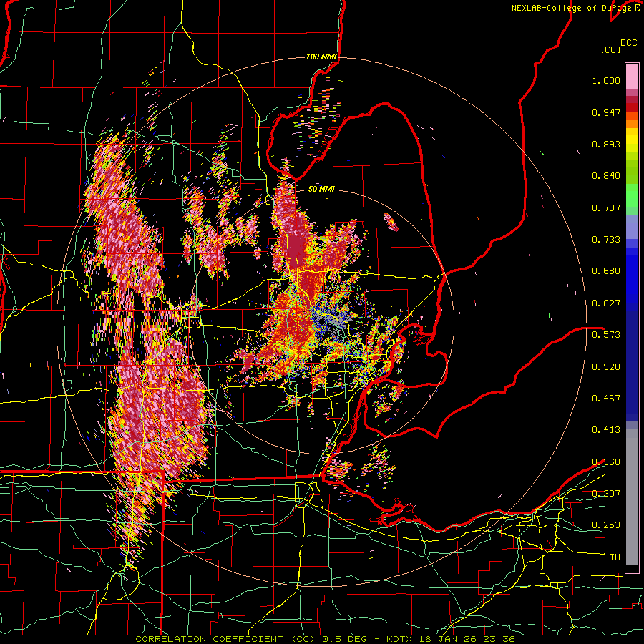
Task: Click the 1.000 value on the color scale
Action: coord(606,80)
